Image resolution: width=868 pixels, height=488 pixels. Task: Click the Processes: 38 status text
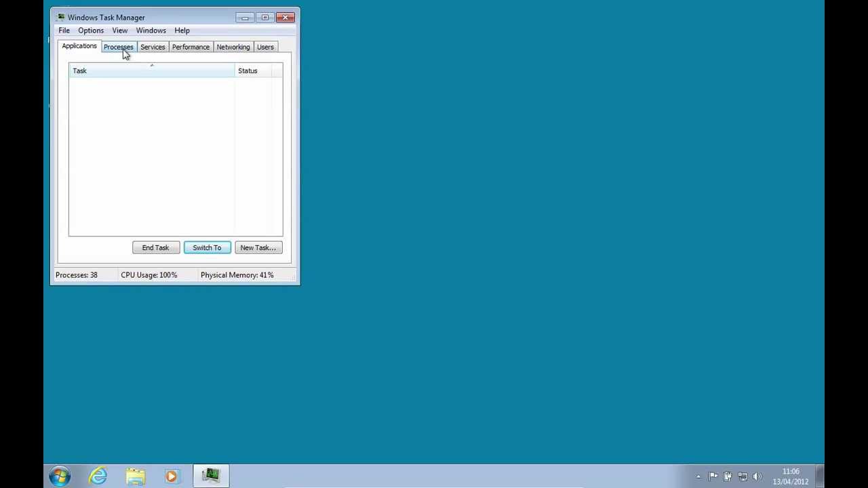coord(77,275)
